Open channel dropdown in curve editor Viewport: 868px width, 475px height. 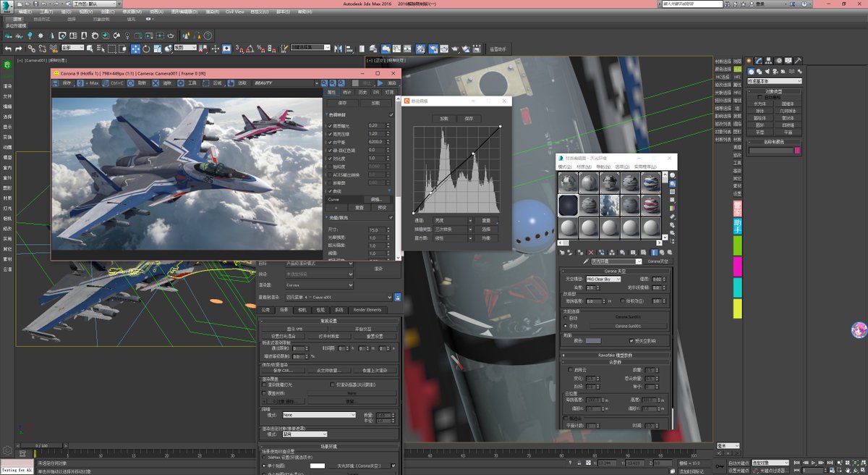pos(453,220)
